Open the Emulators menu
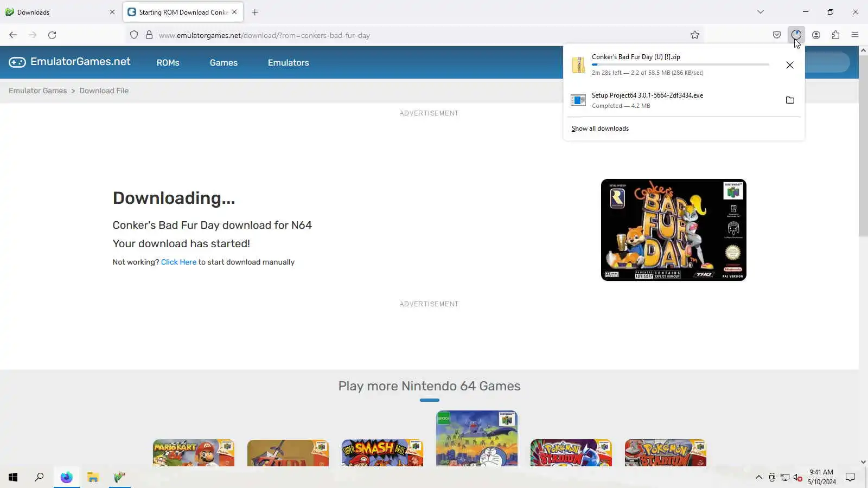Image resolution: width=868 pixels, height=488 pixels. (x=288, y=63)
